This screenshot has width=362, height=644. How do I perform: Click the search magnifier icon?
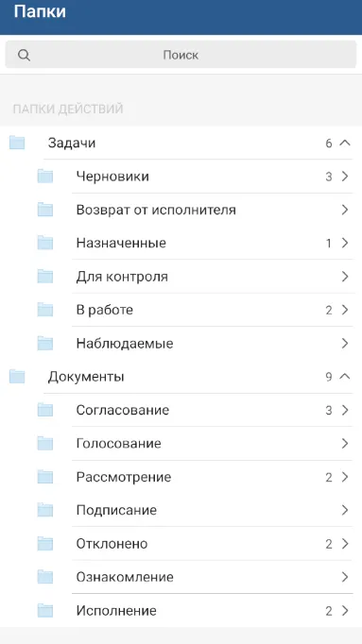(x=25, y=55)
